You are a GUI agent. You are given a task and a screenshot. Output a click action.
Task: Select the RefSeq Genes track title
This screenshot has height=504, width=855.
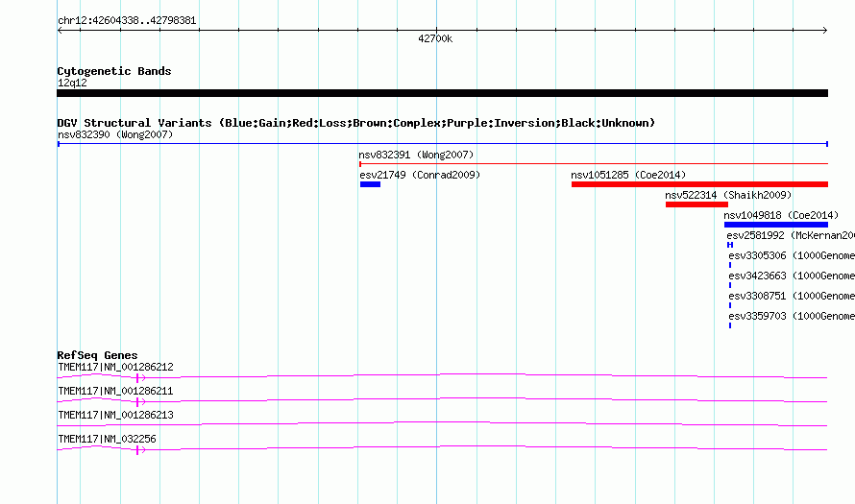click(x=98, y=355)
